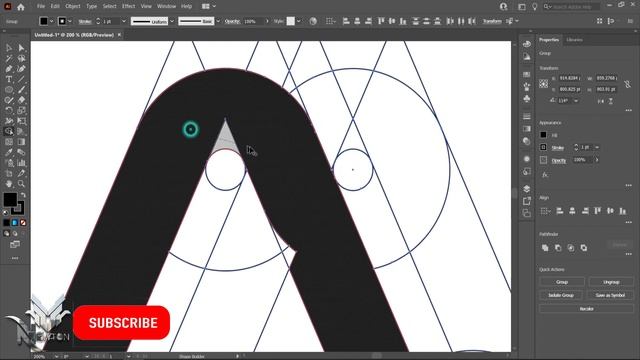Select the Selection tool (black arrow)
This screenshot has height=360, width=640.
point(9,48)
